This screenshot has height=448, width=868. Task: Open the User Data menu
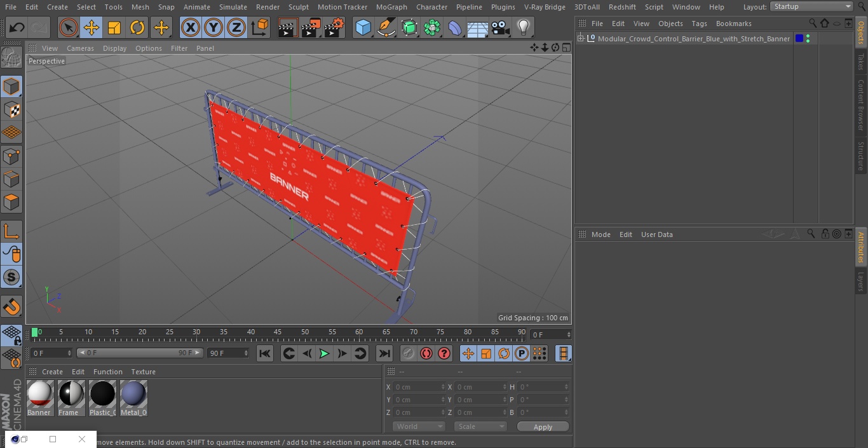(656, 234)
